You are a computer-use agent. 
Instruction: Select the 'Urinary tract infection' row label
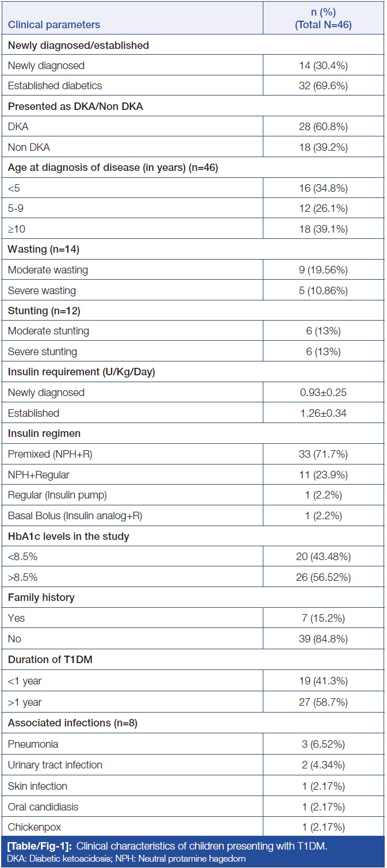(x=55, y=765)
